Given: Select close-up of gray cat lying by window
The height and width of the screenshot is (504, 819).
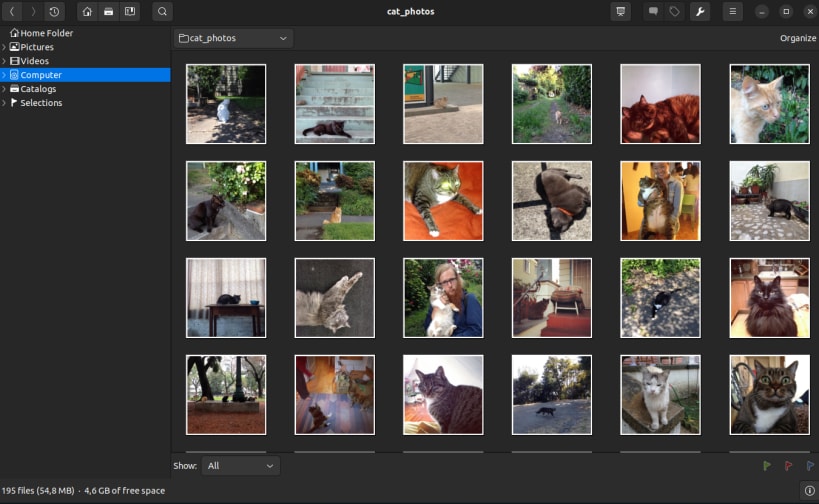Looking at the screenshot, I should (x=443, y=395).
